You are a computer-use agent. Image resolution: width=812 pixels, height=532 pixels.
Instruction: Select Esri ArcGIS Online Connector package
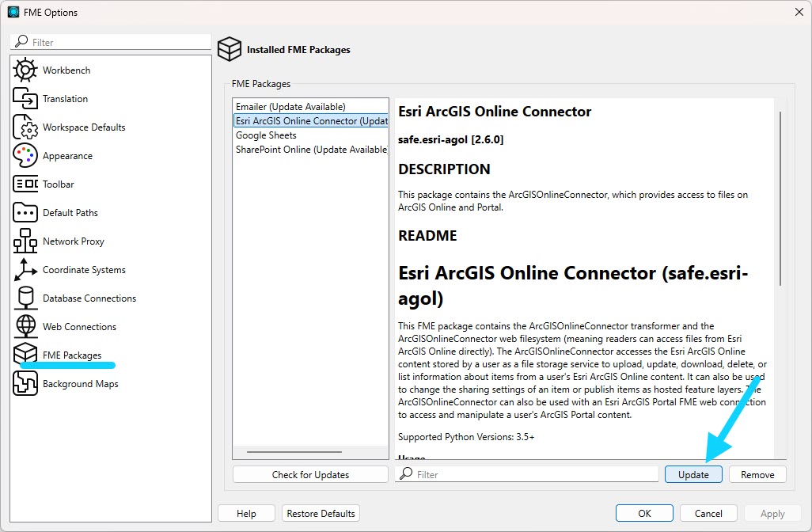pyautogui.click(x=310, y=120)
